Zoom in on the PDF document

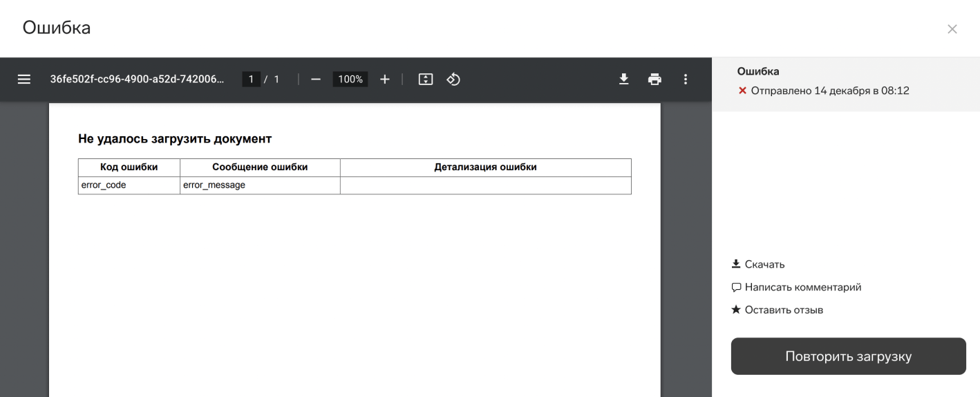click(385, 80)
